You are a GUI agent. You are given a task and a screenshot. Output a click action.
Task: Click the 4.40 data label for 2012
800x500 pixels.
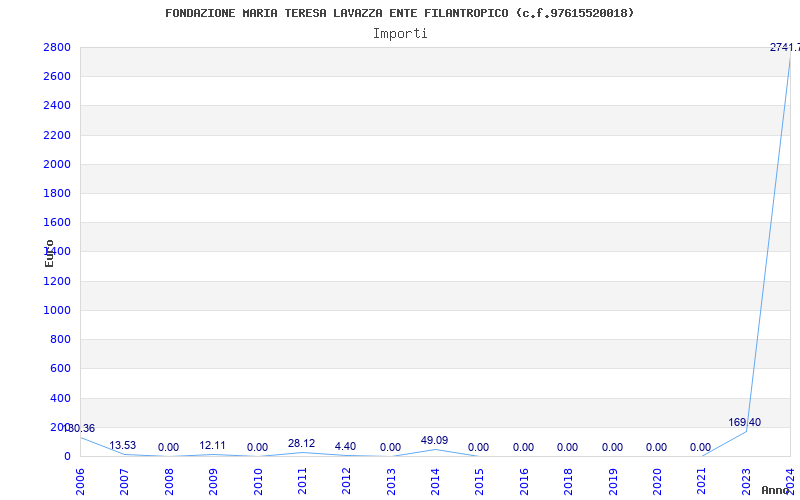point(345,446)
